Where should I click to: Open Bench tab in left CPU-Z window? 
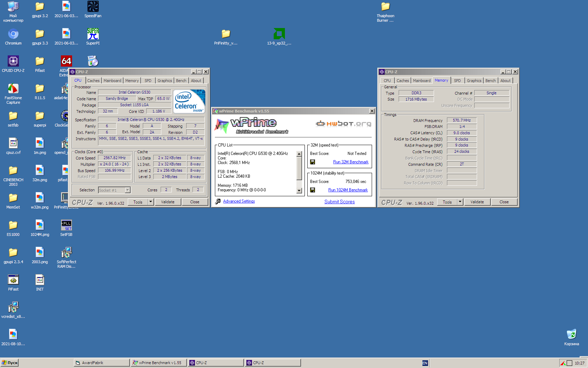(x=181, y=81)
